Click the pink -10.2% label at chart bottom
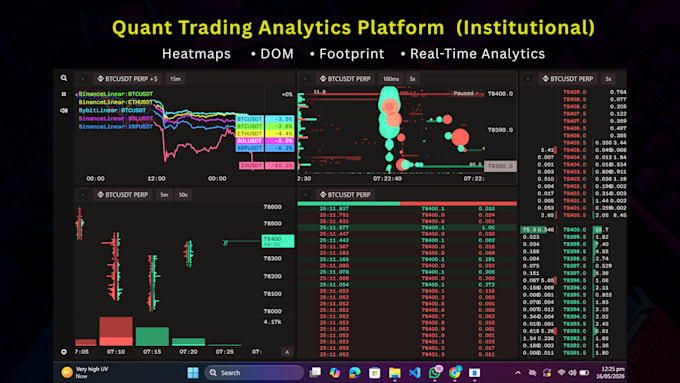Screen dimensions: 680x383 266,166
